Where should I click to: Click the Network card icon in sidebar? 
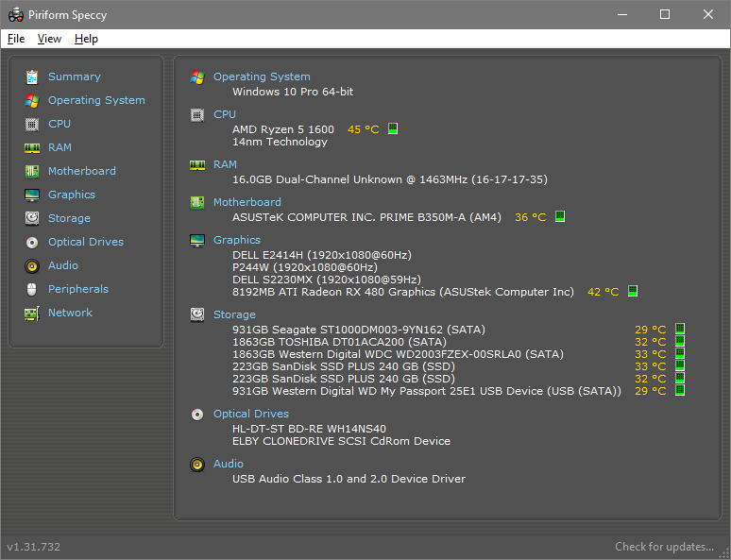click(x=32, y=313)
